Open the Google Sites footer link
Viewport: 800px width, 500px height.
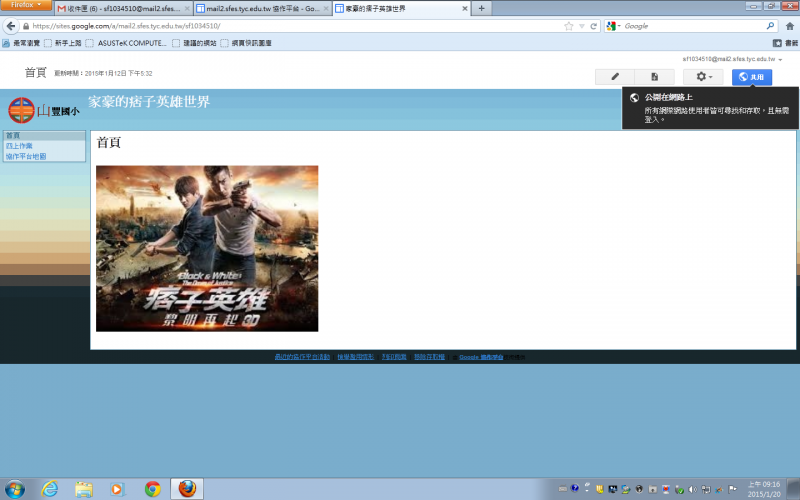pos(481,357)
